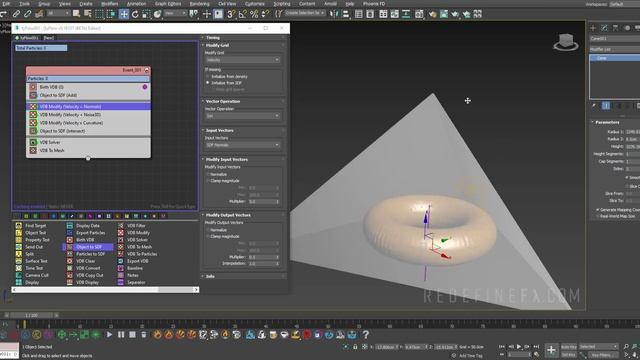Select the Scale tool in main toolbar
The height and width of the screenshot is (360, 640).
[146, 14]
